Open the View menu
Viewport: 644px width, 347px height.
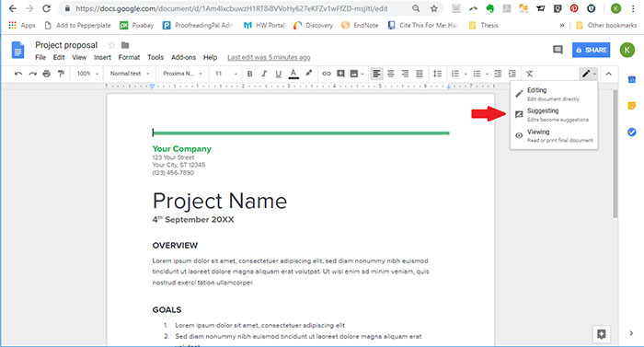tap(79, 58)
